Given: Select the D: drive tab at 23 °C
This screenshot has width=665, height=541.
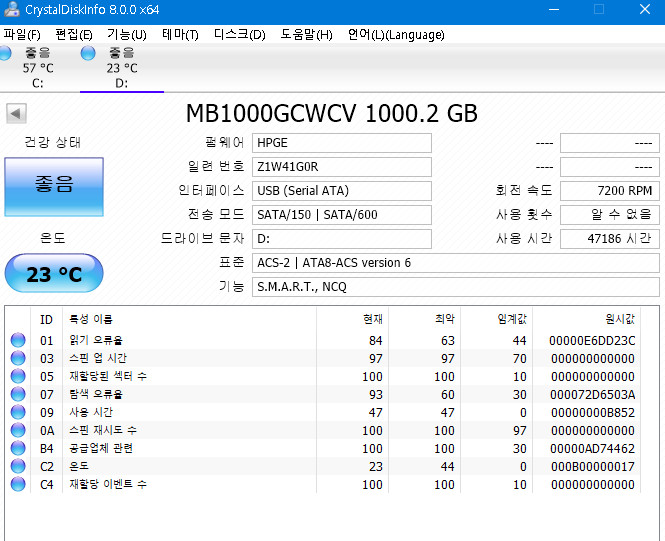Looking at the screenshot, I should [x=122, y=68].
